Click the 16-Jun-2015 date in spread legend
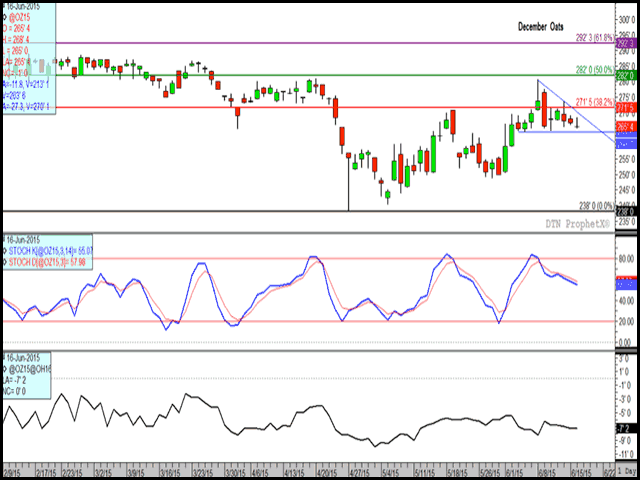Image resolution: width=640 pixels, height=480 pixels. pos(22,358)
